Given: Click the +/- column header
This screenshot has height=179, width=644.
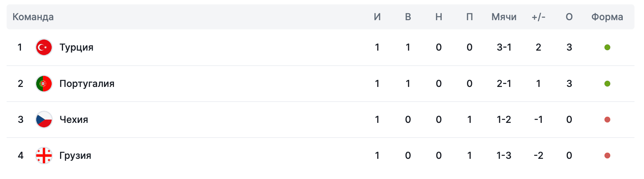Looking at the screenshot, I should coord(538,17).
